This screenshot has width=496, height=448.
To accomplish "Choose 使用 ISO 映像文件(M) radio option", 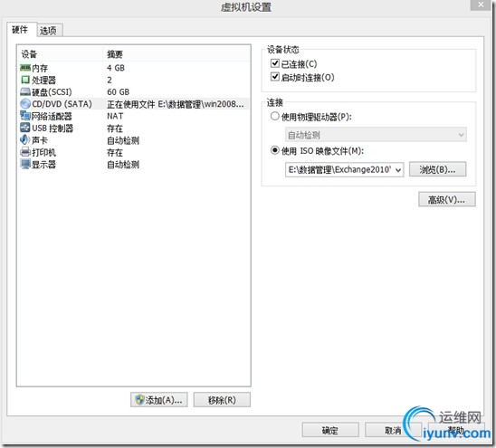I will pos(275,150).
